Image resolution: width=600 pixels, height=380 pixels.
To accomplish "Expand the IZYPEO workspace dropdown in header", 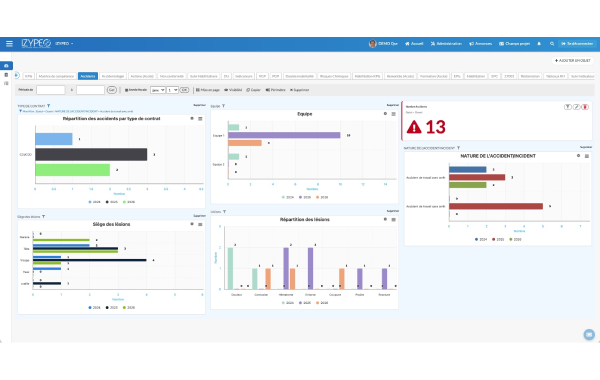I will coord(64,44).
